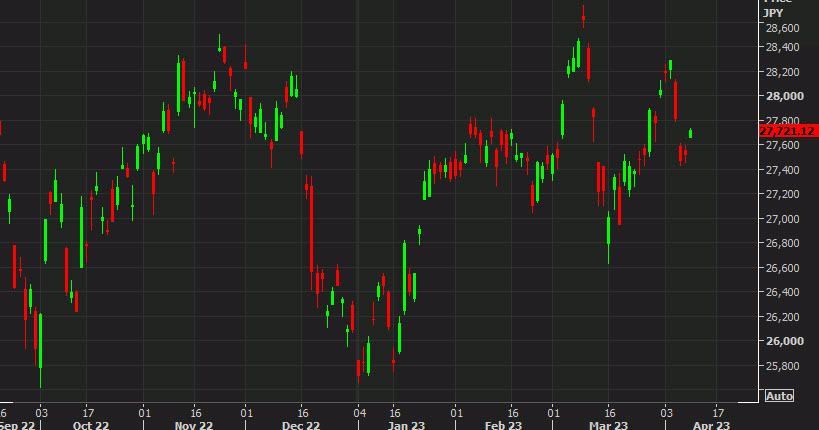Click the 28,400 price axis label

(782, 48)
